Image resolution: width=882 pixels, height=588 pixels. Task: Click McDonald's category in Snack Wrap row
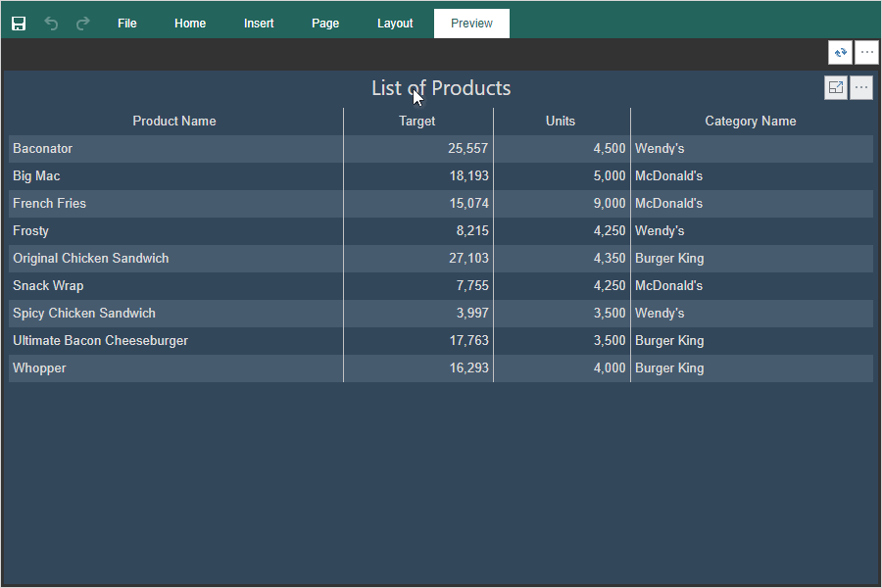tap(668, 286)
